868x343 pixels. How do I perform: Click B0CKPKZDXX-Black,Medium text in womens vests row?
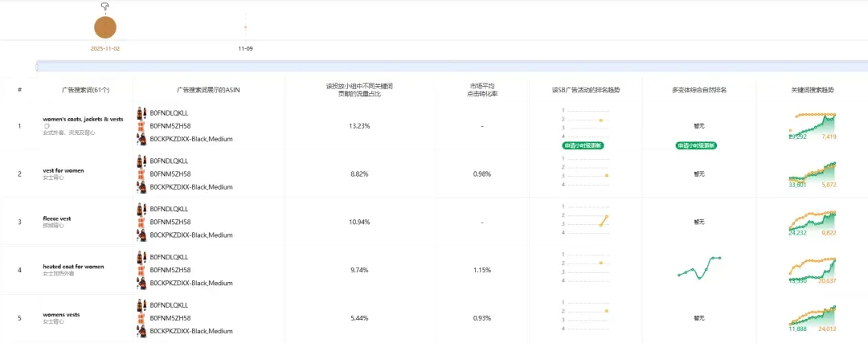point(191,331)
